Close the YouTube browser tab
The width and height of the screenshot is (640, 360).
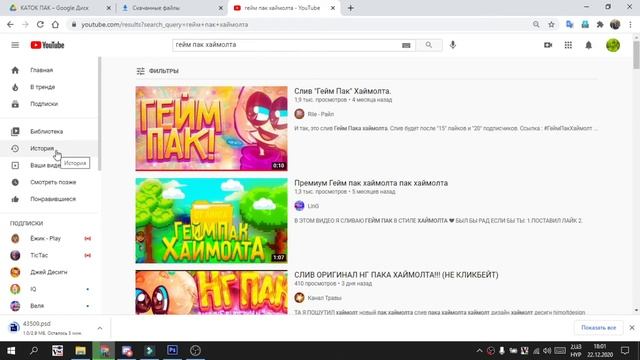[x=333, y=8]
